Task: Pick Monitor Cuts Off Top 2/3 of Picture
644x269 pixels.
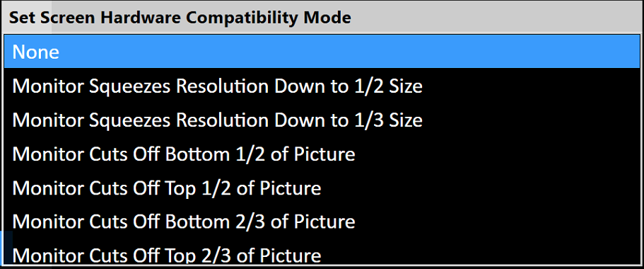Action: (x=322, y=251)
